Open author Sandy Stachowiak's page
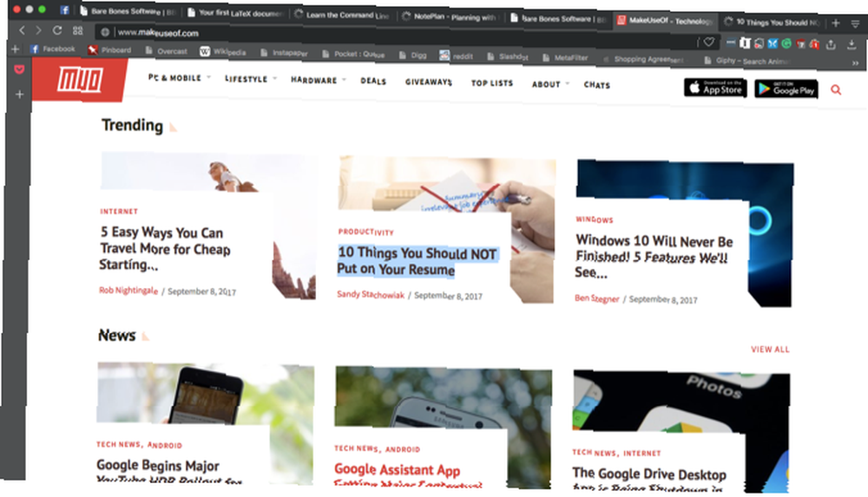The image size is (868, 497). pos(371,294)
